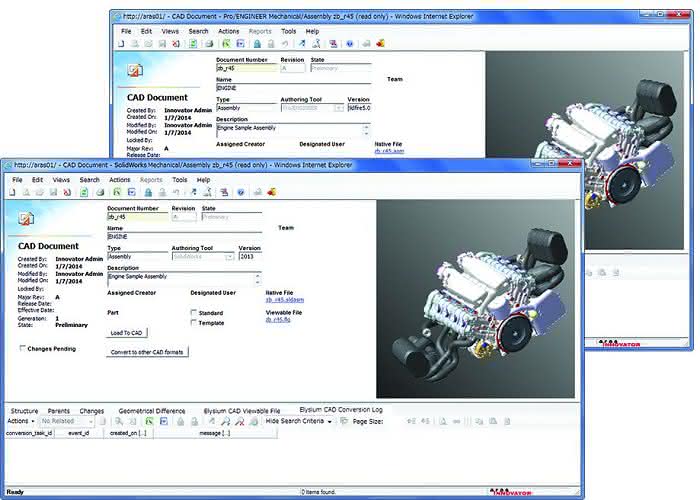Open the Help menu in the Pro/ENGINEER window
Image resolution: width=700 pixels, height=500 pixels.
point(312,31)
